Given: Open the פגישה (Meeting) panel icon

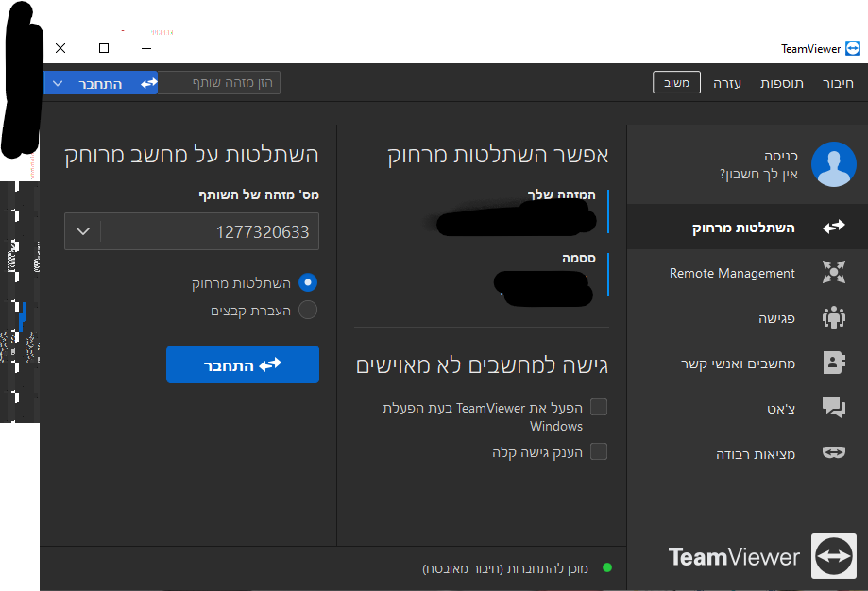Looking at the screenshot, I should point(833,317).
